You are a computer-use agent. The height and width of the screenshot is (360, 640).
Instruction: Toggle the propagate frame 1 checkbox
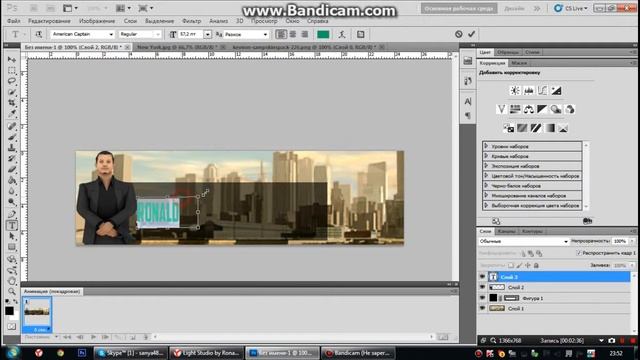[x=579, y=253]
